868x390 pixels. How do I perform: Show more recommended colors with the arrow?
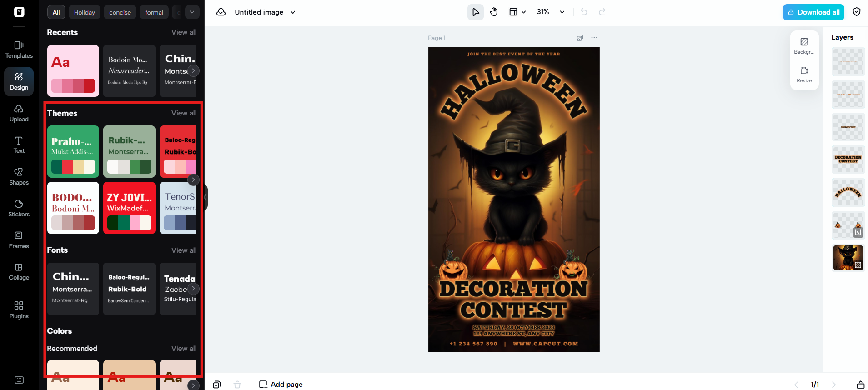point(193,385)
